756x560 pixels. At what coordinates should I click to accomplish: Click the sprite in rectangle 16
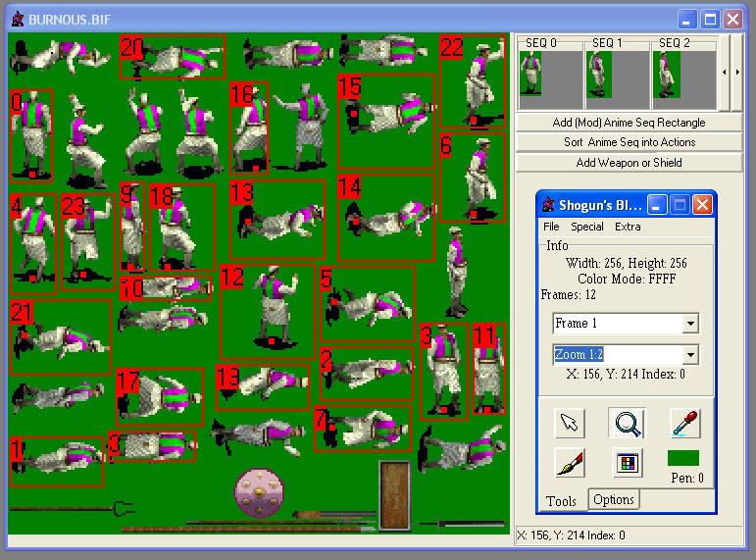coord(249,127)
